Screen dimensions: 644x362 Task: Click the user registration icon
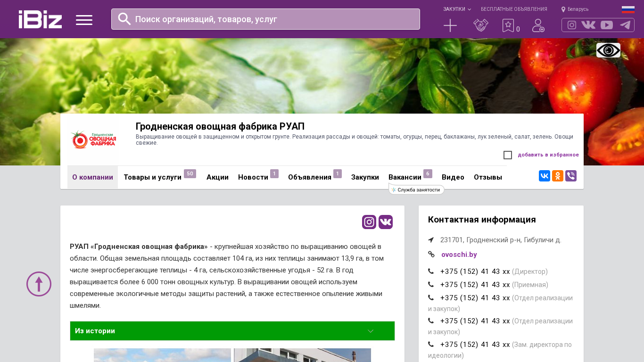point(538,25)
